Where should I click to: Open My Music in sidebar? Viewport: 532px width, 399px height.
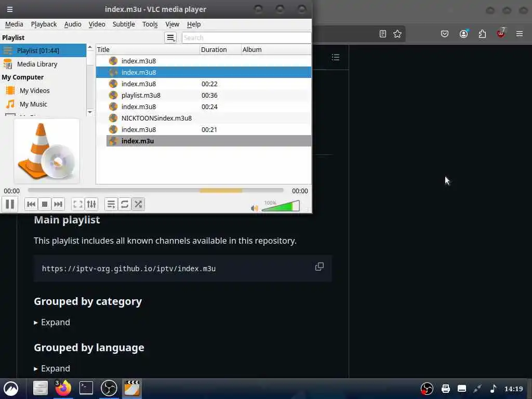(x=43, y=104)
